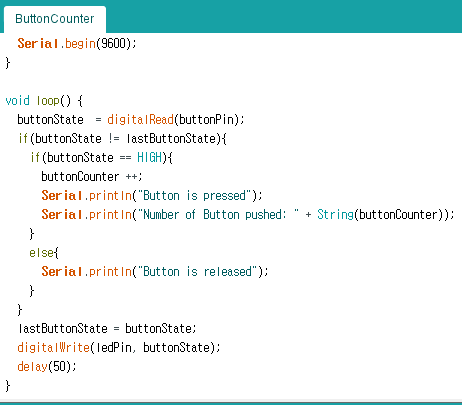Click the lastButtonState = buttonState; line

point(107,329)
